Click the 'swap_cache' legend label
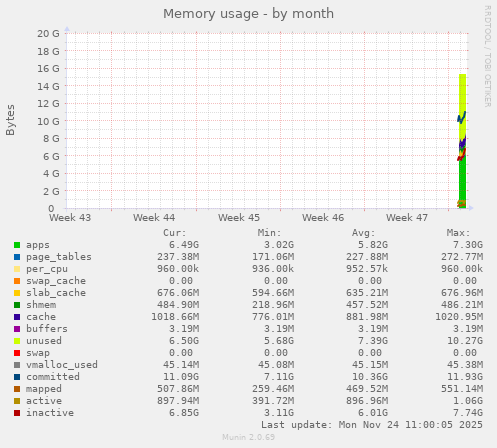This screenshot has width=497, height=448. (56, 281)
